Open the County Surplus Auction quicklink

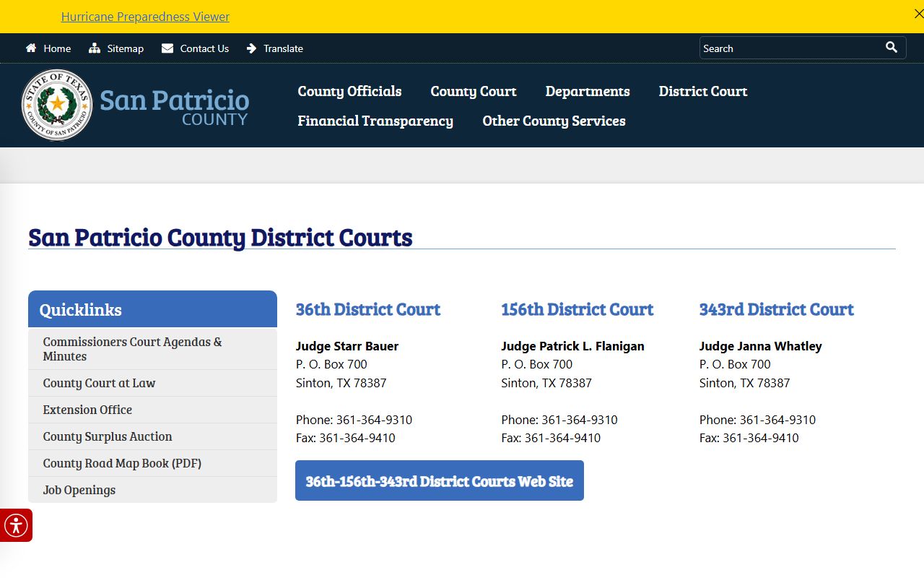click(152, 436)
